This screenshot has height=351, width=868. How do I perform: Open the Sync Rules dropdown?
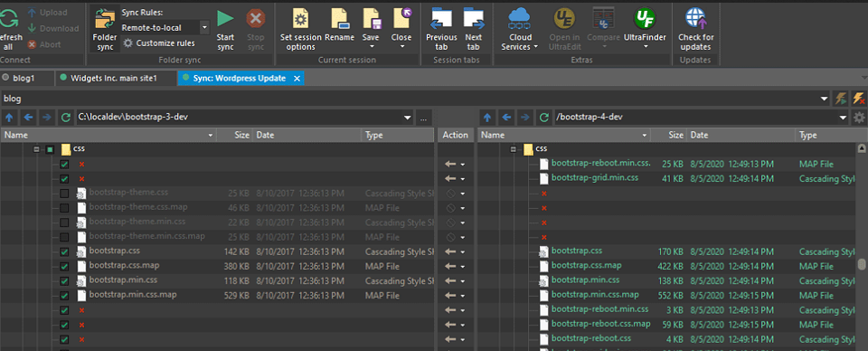point(204,27)
